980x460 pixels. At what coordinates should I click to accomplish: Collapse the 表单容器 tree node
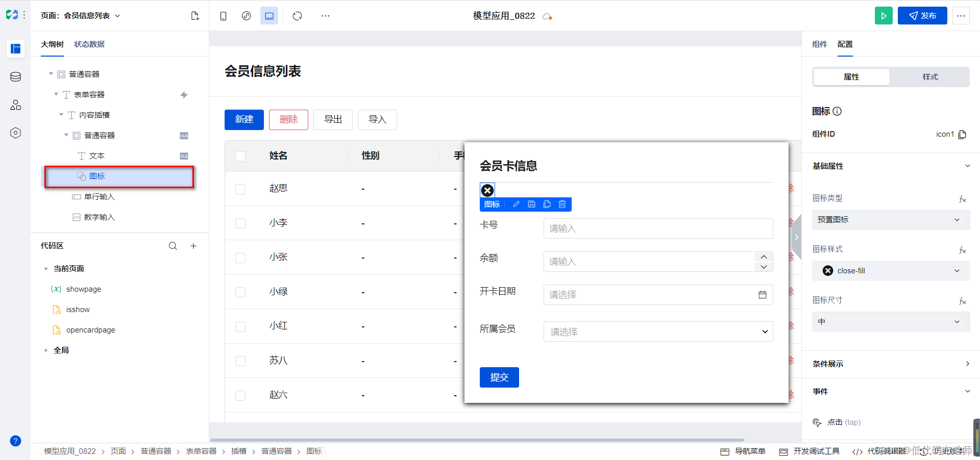point(56,94)
